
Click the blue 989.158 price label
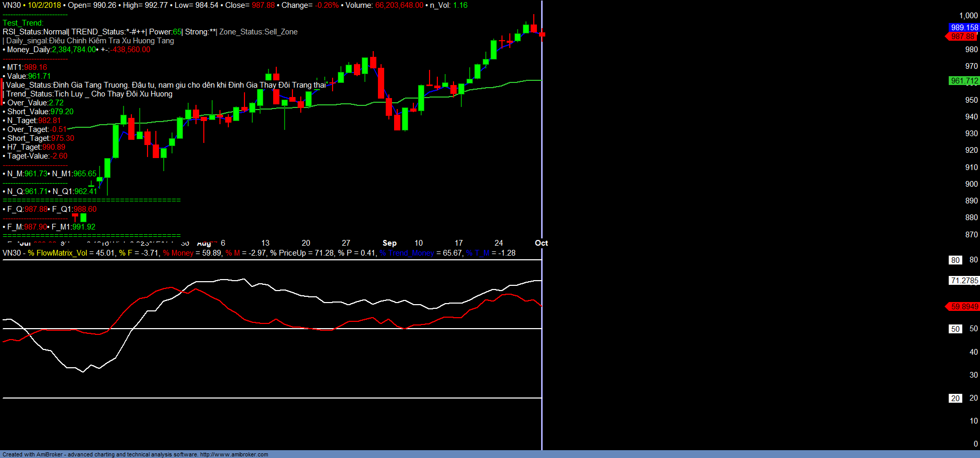pos(964,28)
